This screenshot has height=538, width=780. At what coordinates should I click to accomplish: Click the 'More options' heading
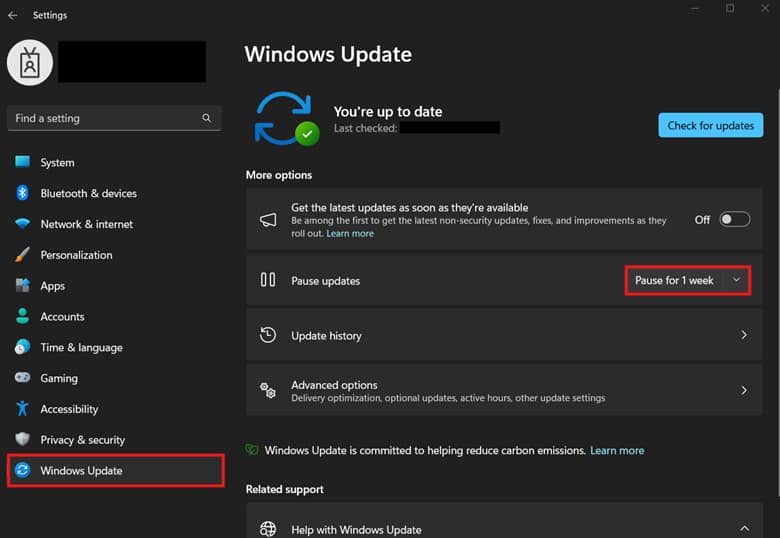[x=279, y=175]
